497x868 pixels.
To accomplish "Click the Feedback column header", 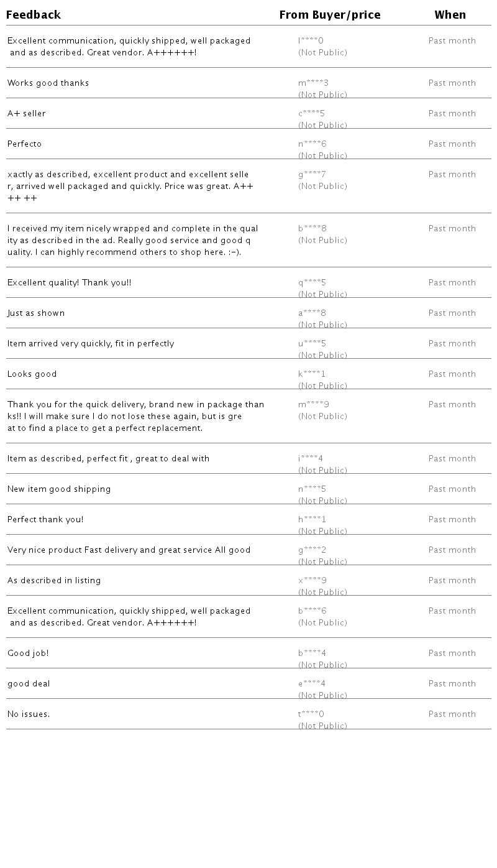I will [34, 15].
